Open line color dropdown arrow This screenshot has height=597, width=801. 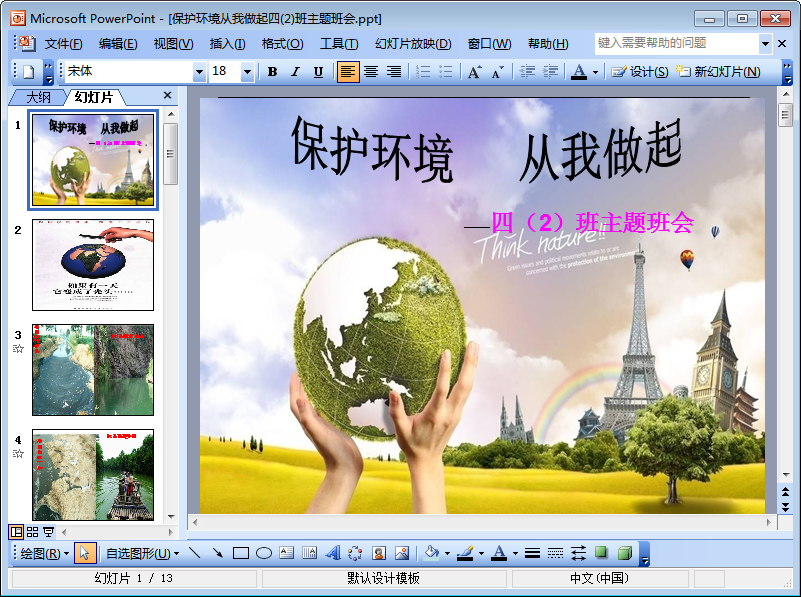tap(481, 554)
